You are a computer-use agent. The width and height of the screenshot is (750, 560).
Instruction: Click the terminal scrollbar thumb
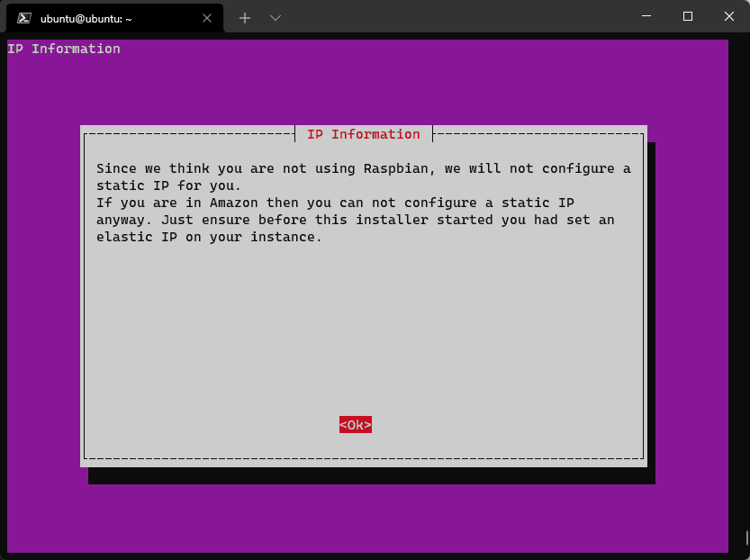747,537
